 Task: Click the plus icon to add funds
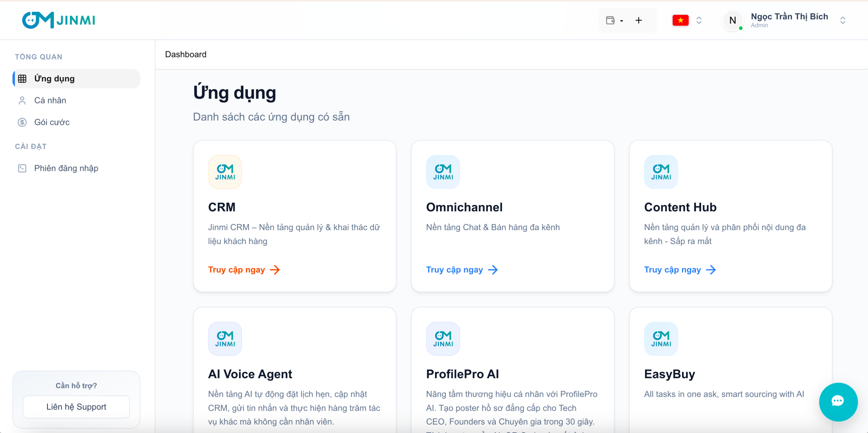pyautogui.click(x=639, y=20)
